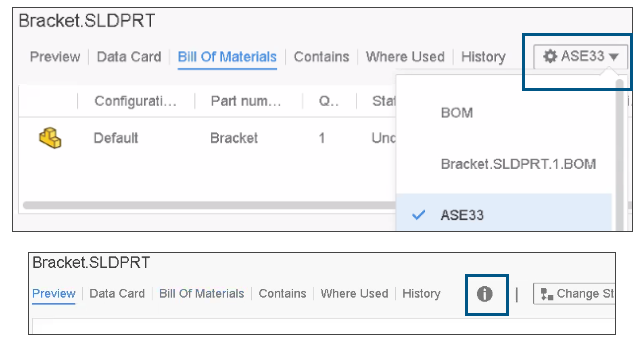This screenshot has width=640, height=360.
Task: Open the ASE33 dropdown arrow
Action: [x=613, y=57]
